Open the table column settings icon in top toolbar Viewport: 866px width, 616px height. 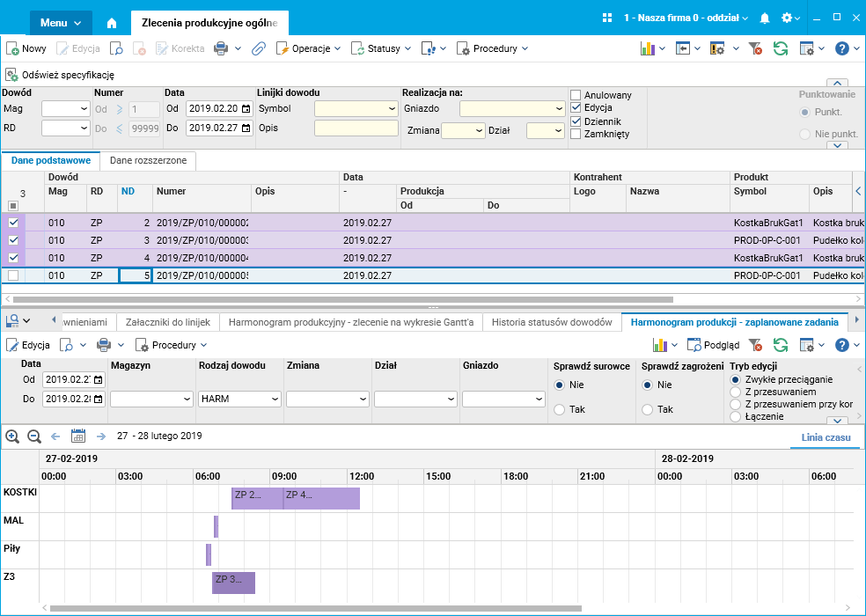coord(807,48)
